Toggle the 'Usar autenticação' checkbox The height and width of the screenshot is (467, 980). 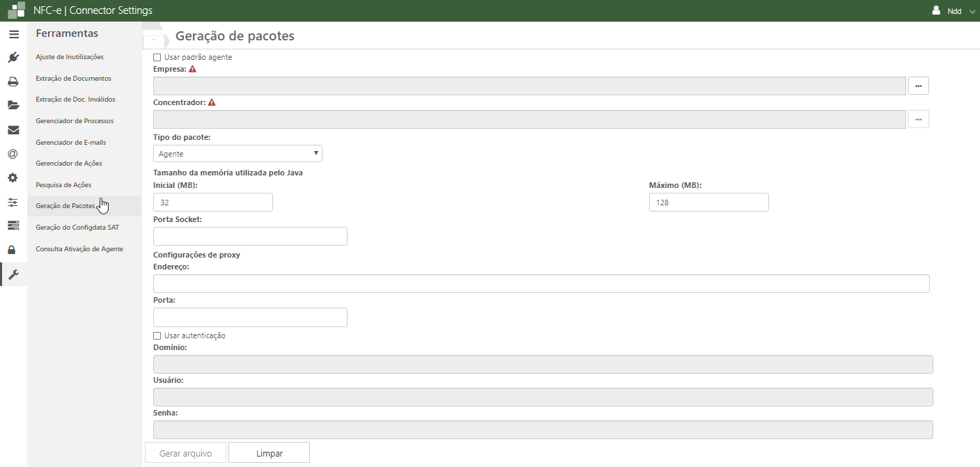pos(157,335)
